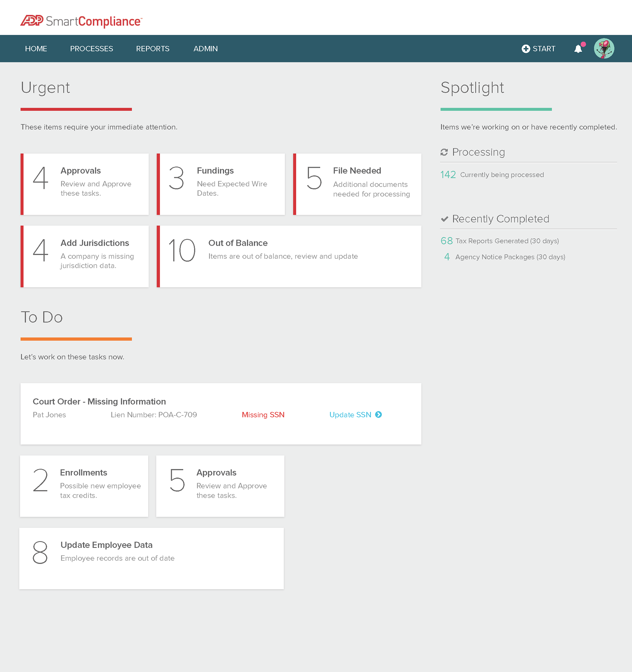Open the urgent Approvals card title
632x672 pixels.
point(80,171)
